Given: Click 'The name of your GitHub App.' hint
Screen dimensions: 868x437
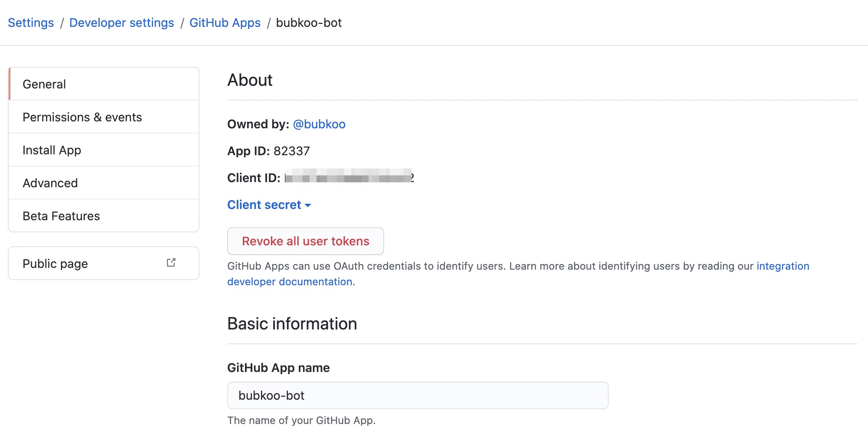Looking at the screenshot, I should click(301, 420).
